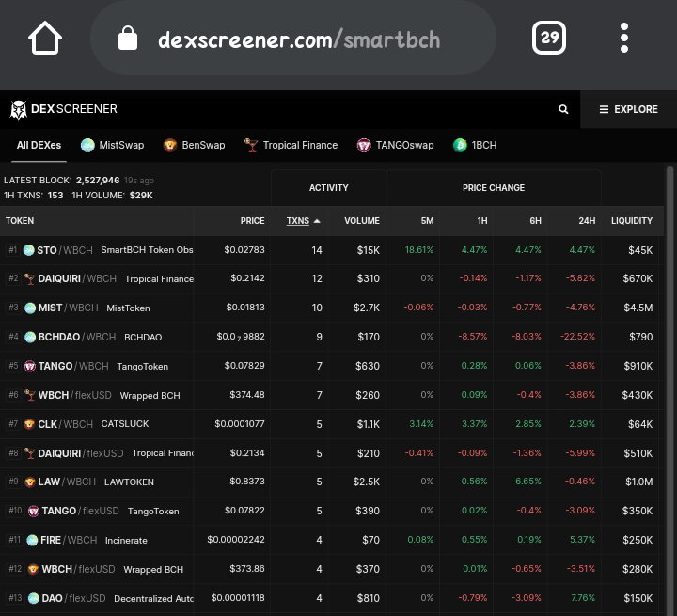Click the 1H TXNS value 153

55,196
